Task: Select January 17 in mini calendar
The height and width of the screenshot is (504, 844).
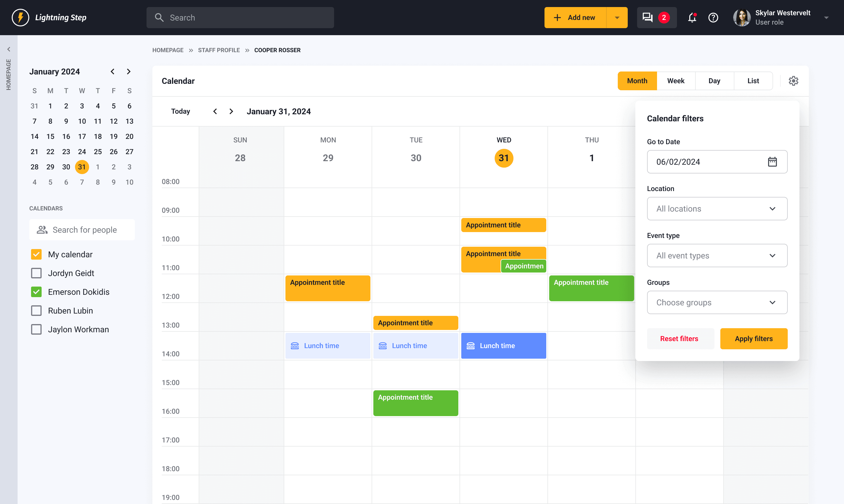Action: pos(82,136)
